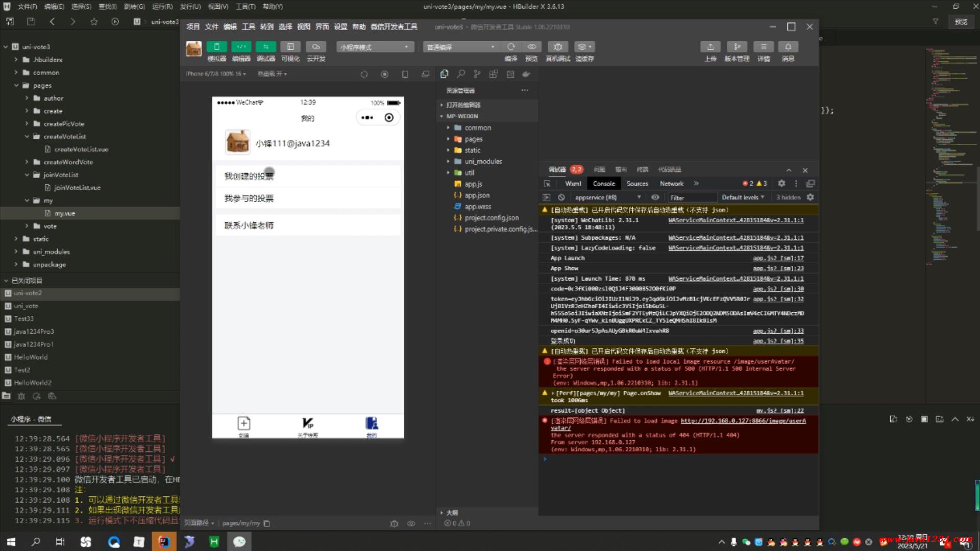This screenshot has width=980, height=551.
Task: Clear the console with the ban icon
Action: click(561, 197)
